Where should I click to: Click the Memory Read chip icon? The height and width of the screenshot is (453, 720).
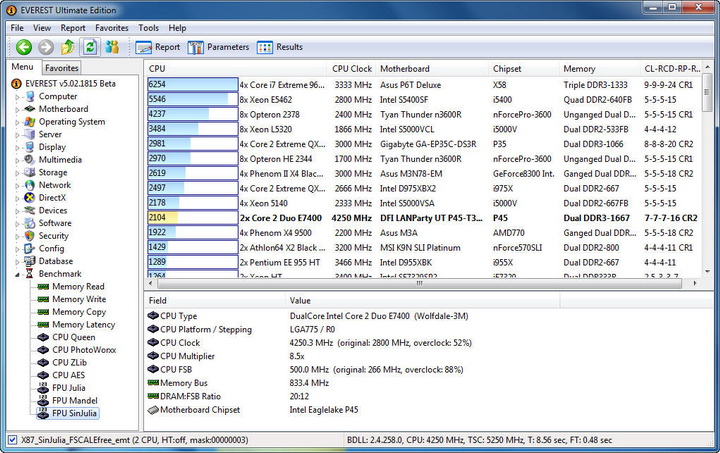43,286
